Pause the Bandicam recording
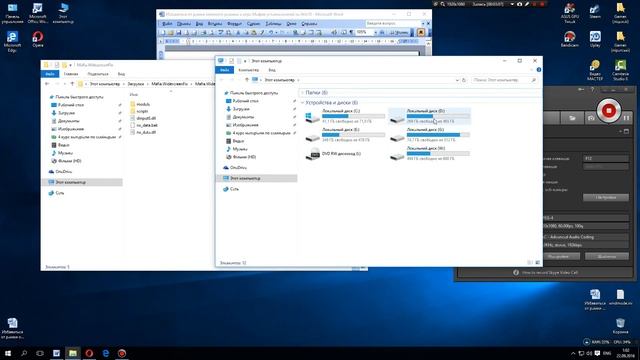Image resolution: width=640 pixels, height=360 pixels. 626,118
